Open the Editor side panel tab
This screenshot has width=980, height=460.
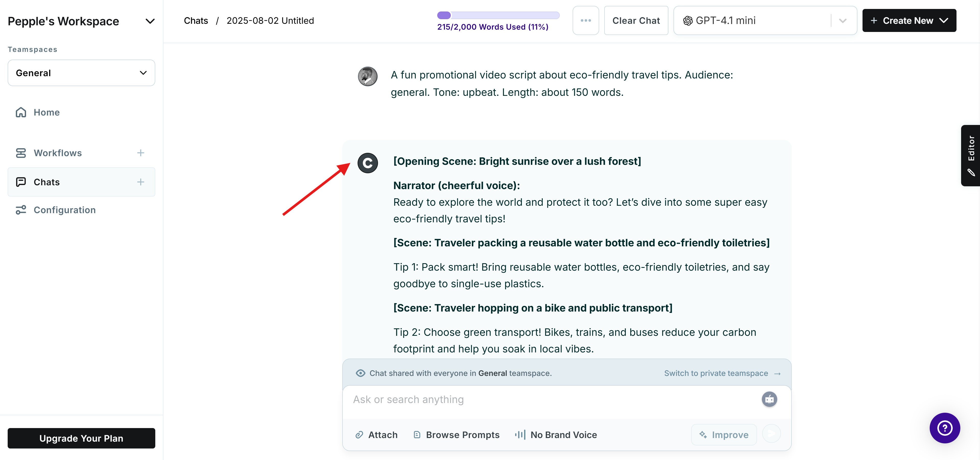pyautogui.click(x=971, y=155)
